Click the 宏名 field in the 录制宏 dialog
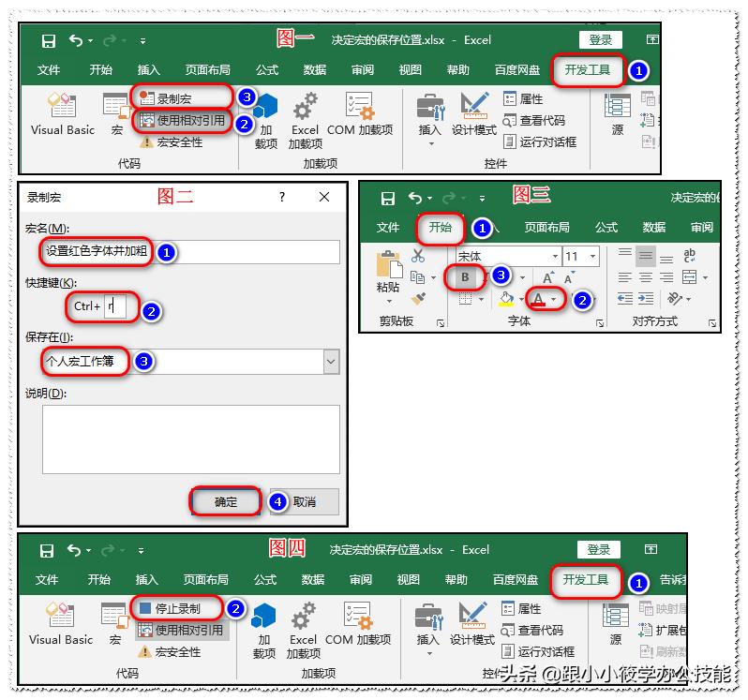The image size is (748, 700). 191,252
